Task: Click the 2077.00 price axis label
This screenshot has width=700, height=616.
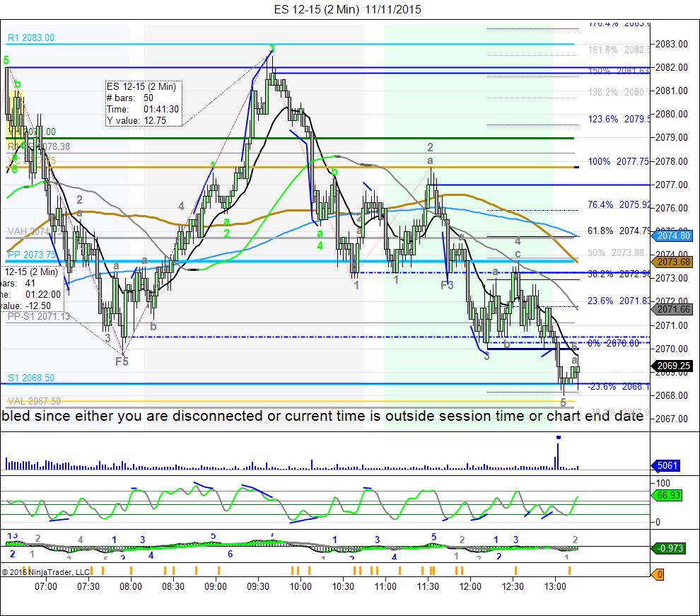Action: [672, 185]
